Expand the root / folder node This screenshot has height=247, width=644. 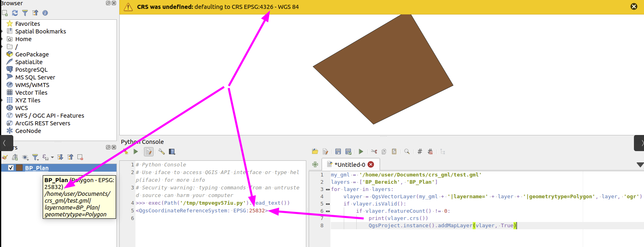pyautogui.click(x=2, y=47)
